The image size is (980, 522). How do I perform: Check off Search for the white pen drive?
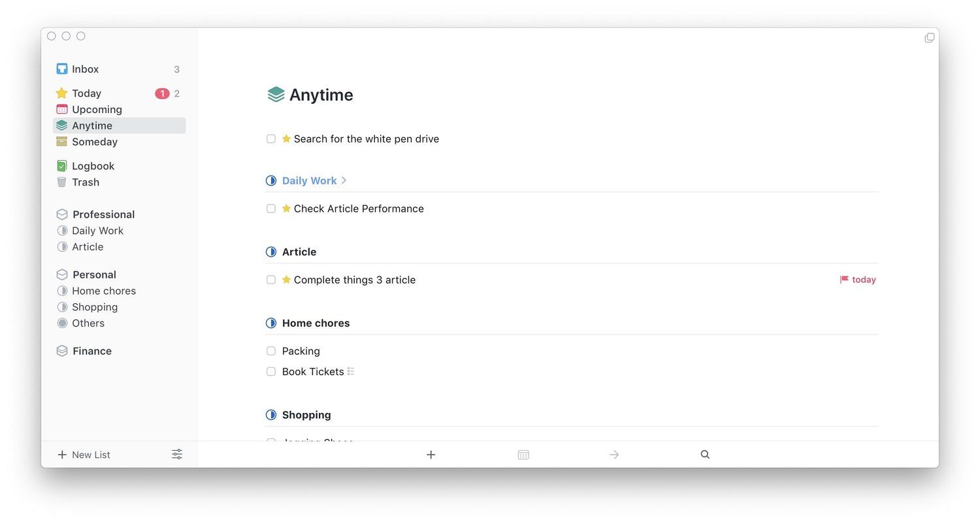271,139
